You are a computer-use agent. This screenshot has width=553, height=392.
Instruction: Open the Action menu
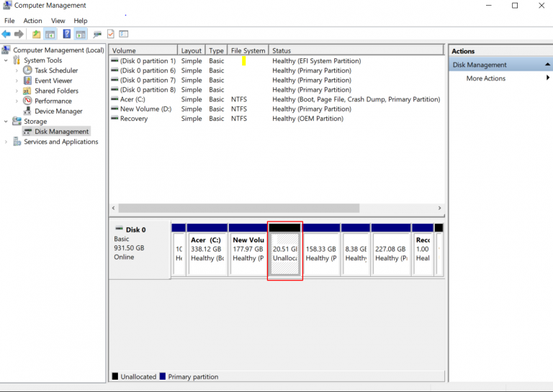coord(32,21)
